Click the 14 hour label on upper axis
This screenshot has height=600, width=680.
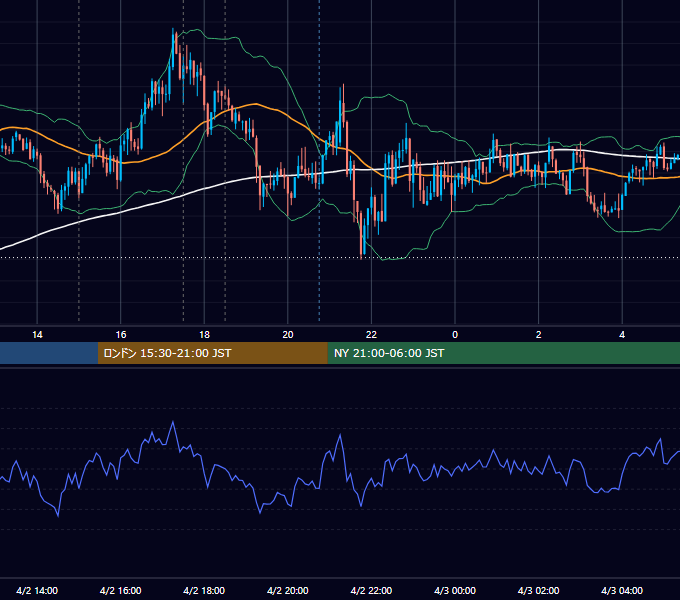(x=37, y=335)
